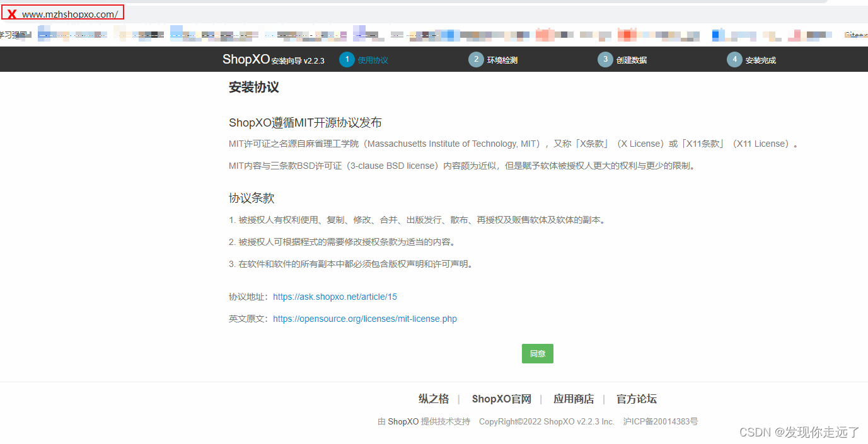Click the 协议条款 heading
This screenshot has width=868, height=444.
[x=252, y=198]
